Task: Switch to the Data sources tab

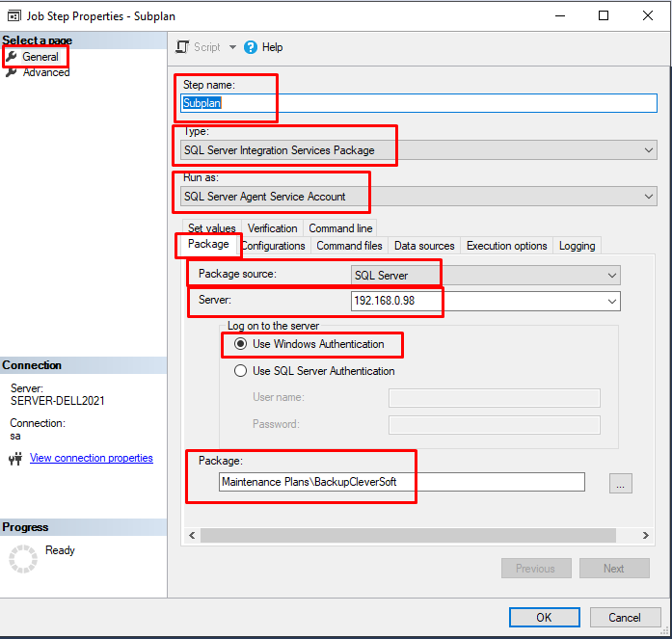Action: (x=424, y=246)
